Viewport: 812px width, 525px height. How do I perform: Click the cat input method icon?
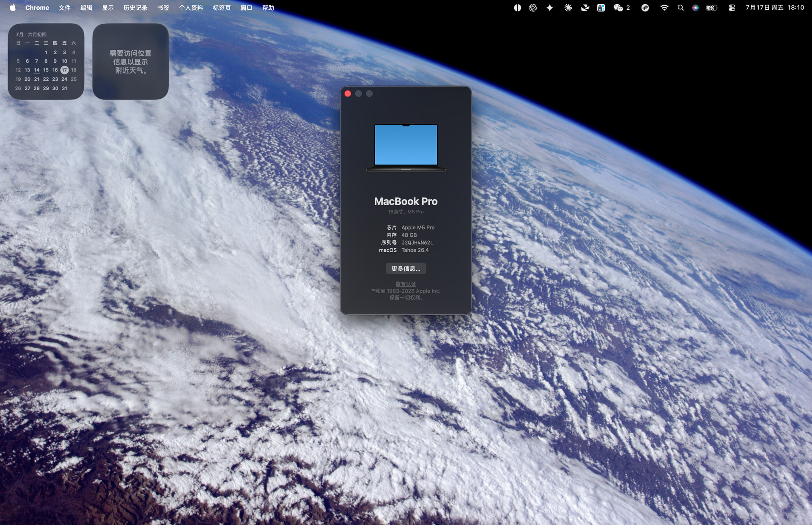point(601,8)
